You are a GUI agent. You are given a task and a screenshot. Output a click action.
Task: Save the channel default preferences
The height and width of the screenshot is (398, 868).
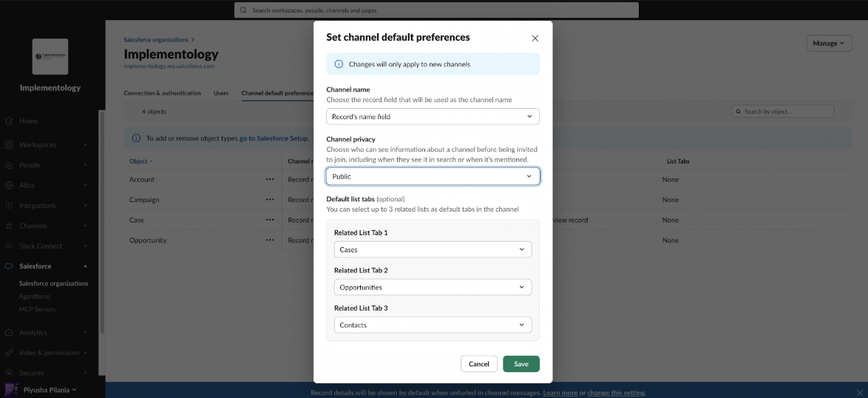click(521, 364)
